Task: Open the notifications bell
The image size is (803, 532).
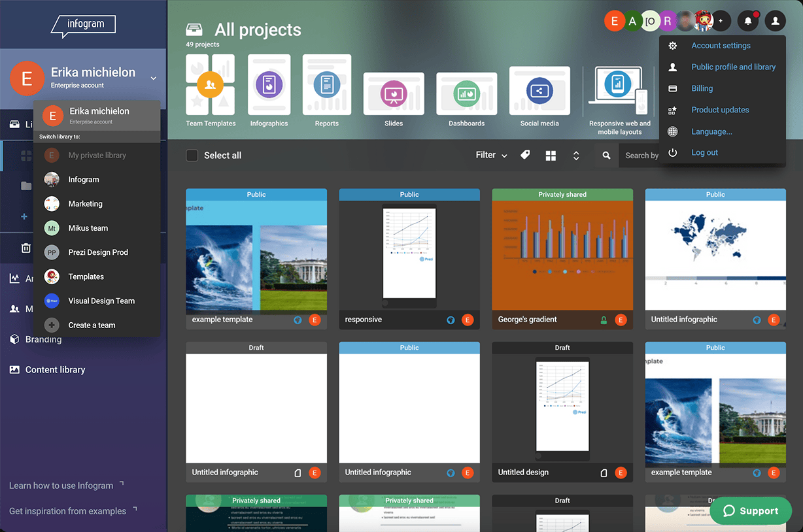Action: pos(748,21)
